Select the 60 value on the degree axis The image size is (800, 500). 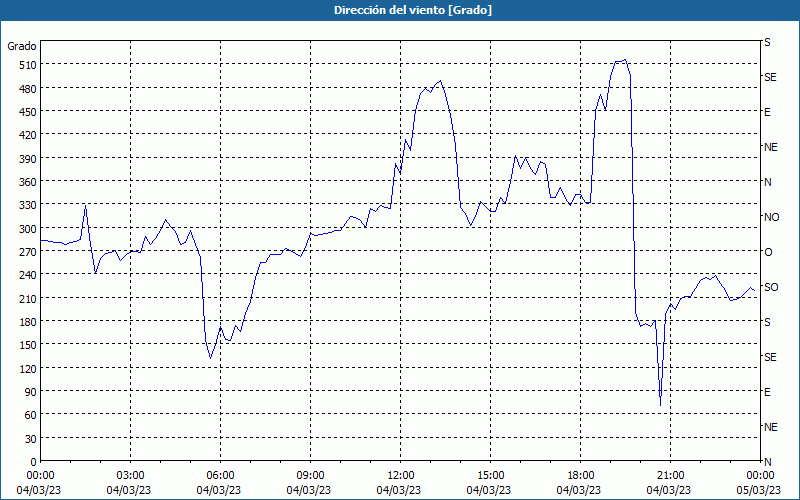coord(31,415)
